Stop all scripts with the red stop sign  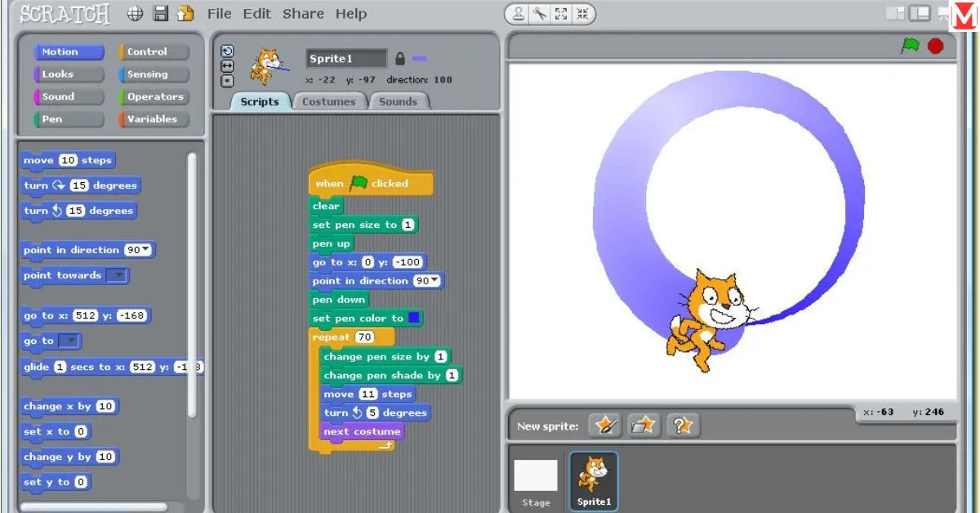pyautogui.click(x=936, y=47)
